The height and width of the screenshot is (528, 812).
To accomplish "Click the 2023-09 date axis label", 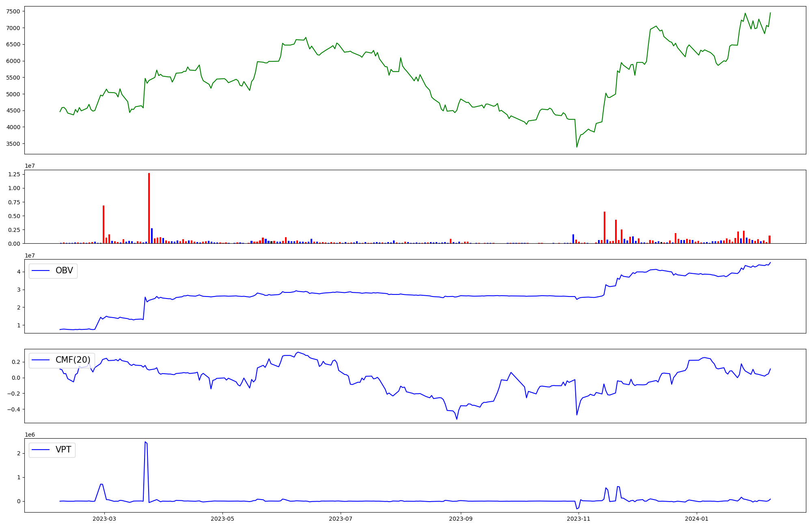I will click(x=461, y=519).
